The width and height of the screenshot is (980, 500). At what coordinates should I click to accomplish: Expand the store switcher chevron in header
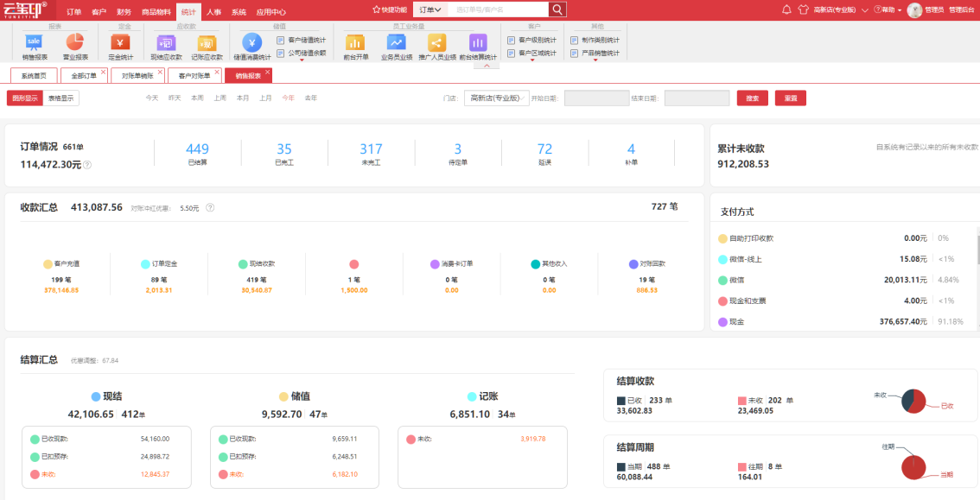point(865,10)
